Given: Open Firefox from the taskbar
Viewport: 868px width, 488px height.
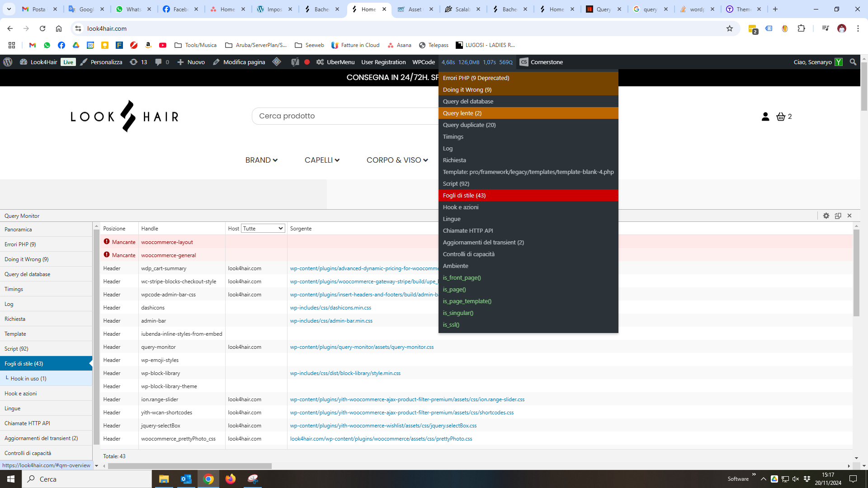Looking at the screenshot, I should pyautogui.click(x=231, y=479).
